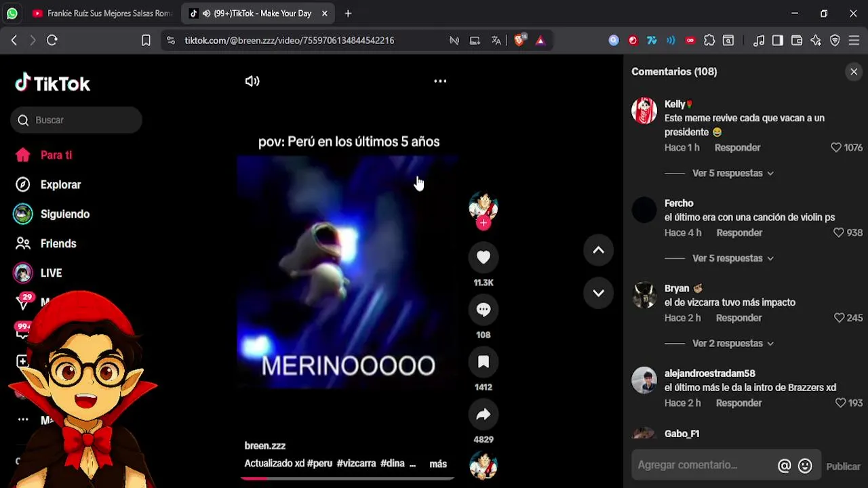Open Leo AI sparkle icon
Screen dimensions: 868x488
[816, 41]
